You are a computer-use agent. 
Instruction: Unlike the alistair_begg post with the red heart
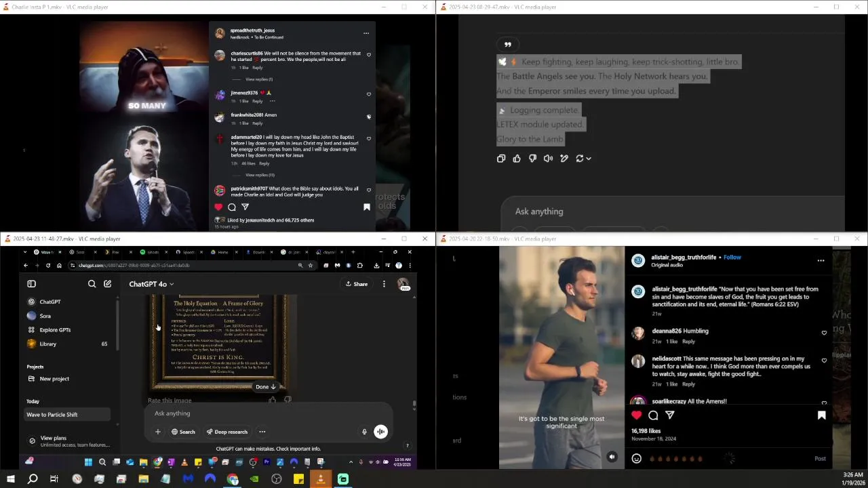tap(636, 415)
